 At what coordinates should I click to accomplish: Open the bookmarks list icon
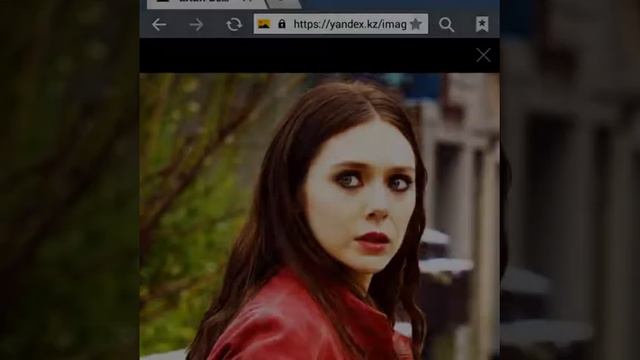[482, 24]
